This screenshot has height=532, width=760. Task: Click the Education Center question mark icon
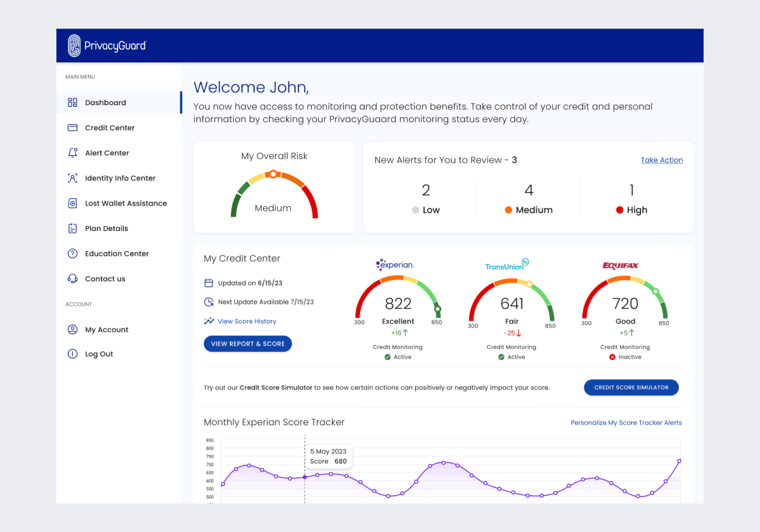pos(72,254)
